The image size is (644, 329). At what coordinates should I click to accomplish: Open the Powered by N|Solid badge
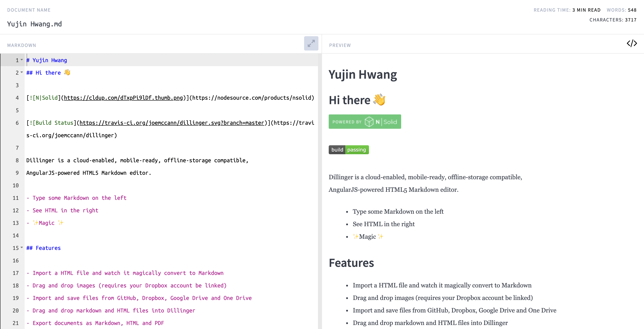[x=365, y=122]
